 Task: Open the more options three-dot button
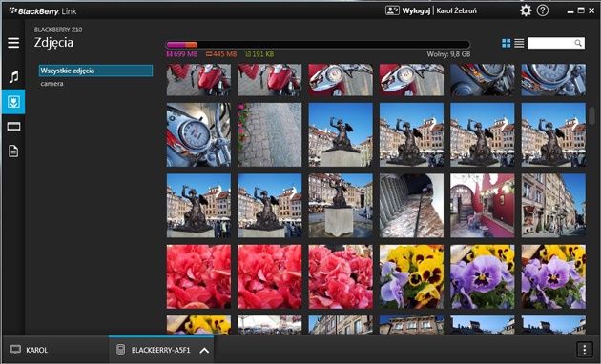[x=584, y=350]
